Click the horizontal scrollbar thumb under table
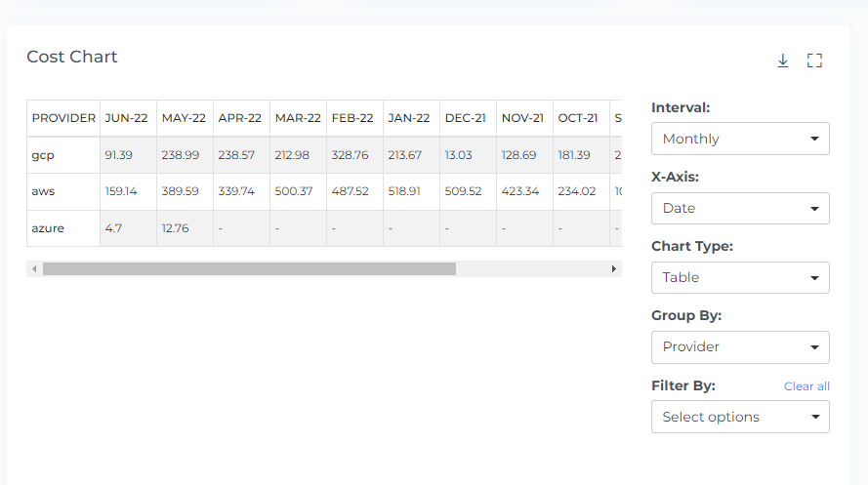 (249, 268)
